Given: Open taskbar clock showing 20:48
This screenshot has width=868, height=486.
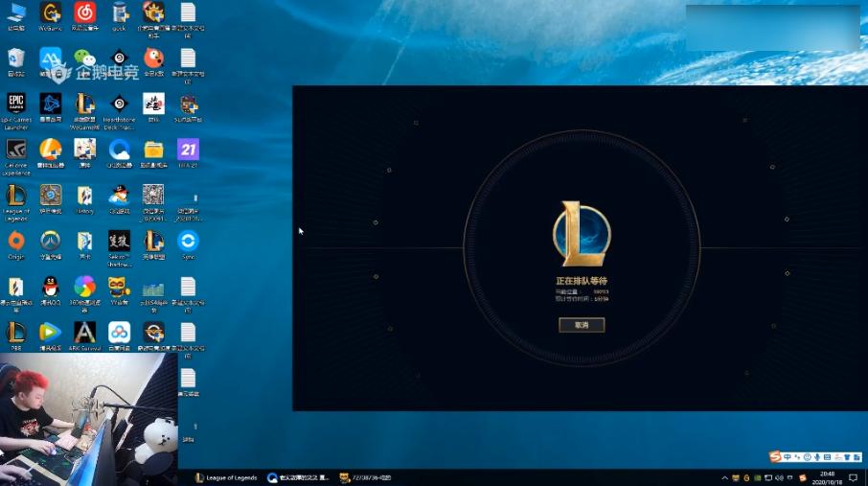Looking at the screenshot, I should pyautogui.click(x=827, y=477).
